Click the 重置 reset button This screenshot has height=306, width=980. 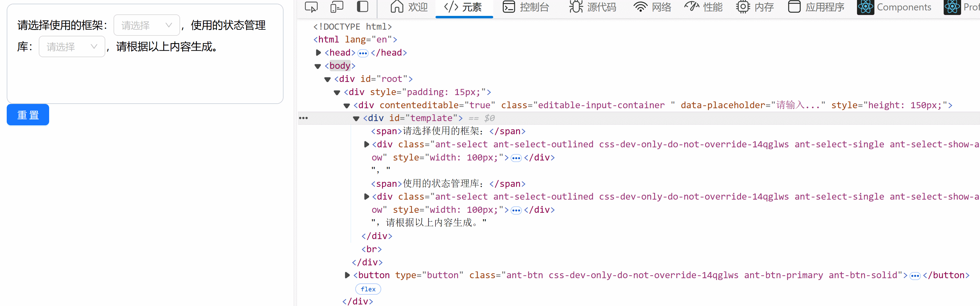(28, 114)
